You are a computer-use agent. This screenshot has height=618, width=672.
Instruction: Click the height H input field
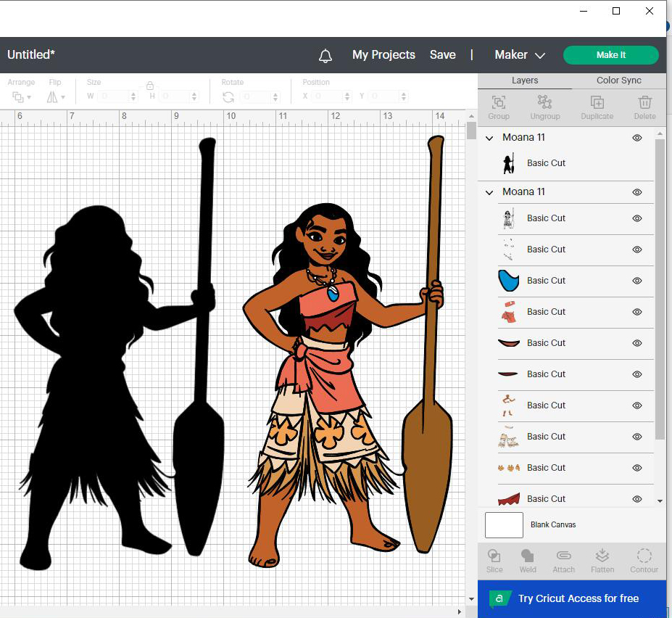(x=175, y=96)
